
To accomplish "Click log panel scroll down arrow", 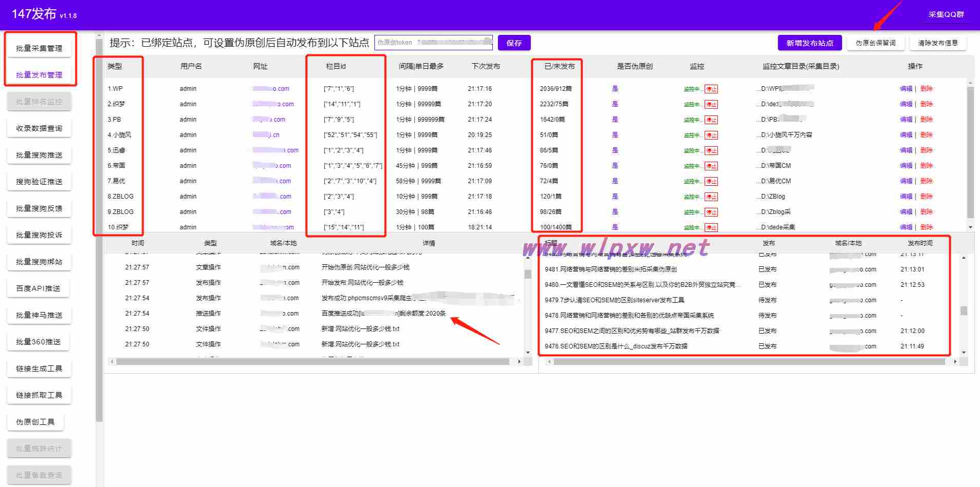I will (528, 353).
